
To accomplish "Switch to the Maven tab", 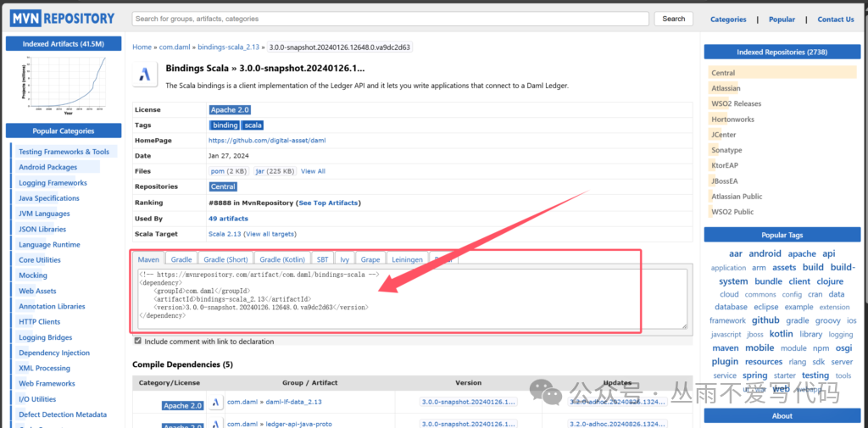I will click(148, 259).
